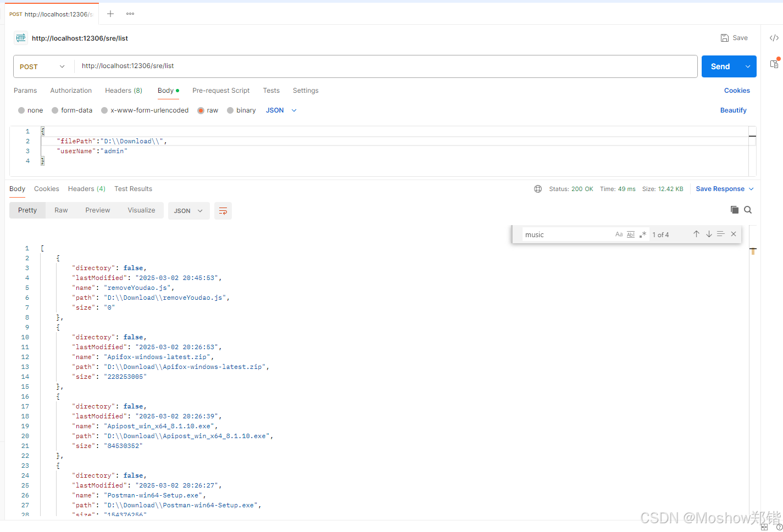Switch to the Headers (8) tab
Screen dimensions: 783x532
click(x=123, y=91)
